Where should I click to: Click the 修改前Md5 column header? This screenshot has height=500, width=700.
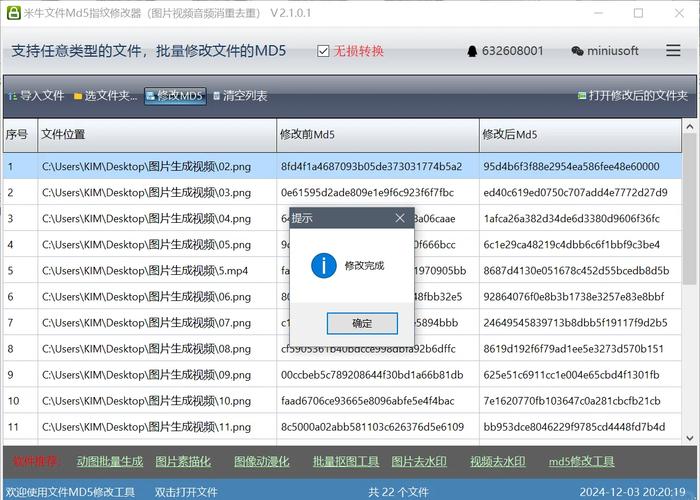pos(378,134)
